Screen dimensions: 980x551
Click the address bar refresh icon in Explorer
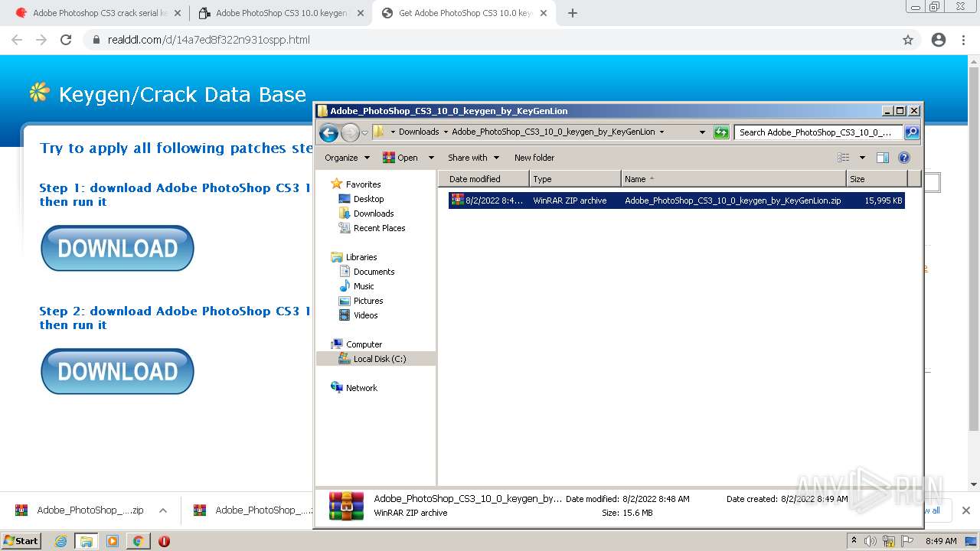pos(721,132)
